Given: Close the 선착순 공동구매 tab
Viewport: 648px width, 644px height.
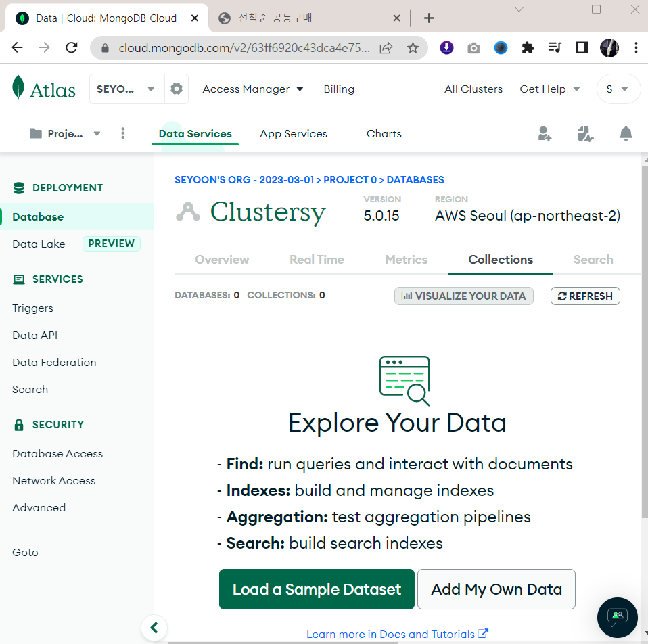Looking at the screenshot, I should pos(396,18).
